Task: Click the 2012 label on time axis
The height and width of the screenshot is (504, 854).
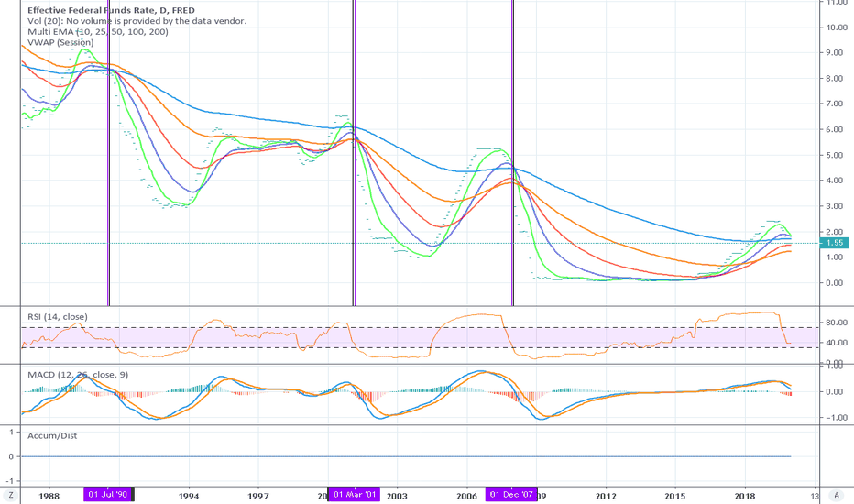Action: [606, 496]
